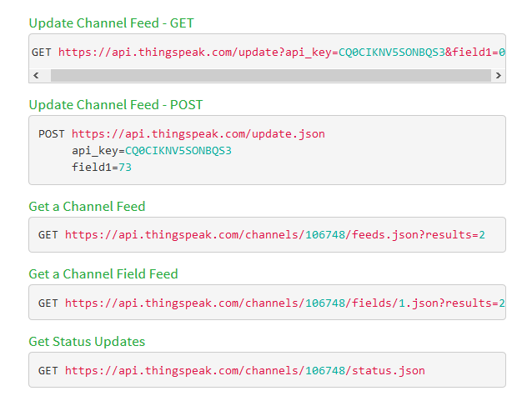The width and height of the screenshot is (532, 416).
Task: Click the status.json URL
Action: (x=245, y=370)
